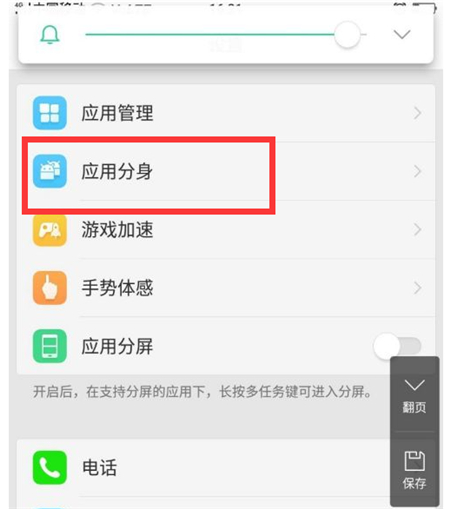
Task: Tap the 应用分屏 green split-screen icon
Action: pyautogui.click(x=50, y=346)
